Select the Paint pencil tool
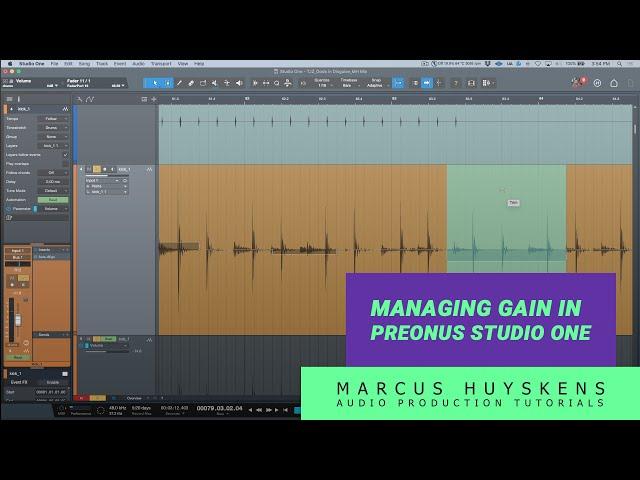The image size is (640, 480). (179, 83)
